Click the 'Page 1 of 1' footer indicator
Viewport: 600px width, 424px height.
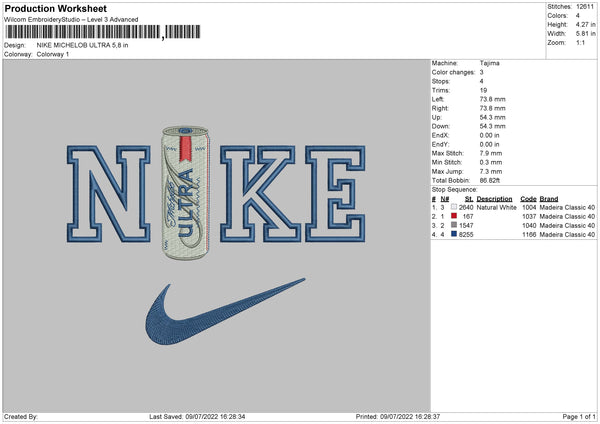coord(579,417)
